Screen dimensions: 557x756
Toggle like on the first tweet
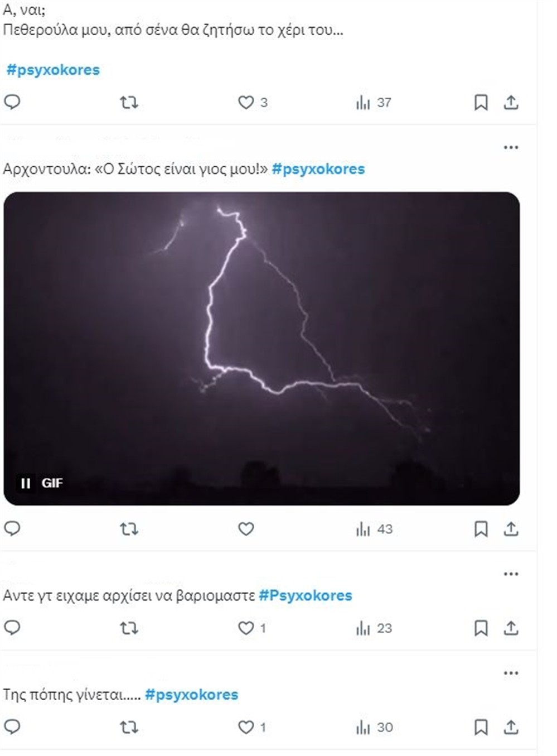coord(247,102)
